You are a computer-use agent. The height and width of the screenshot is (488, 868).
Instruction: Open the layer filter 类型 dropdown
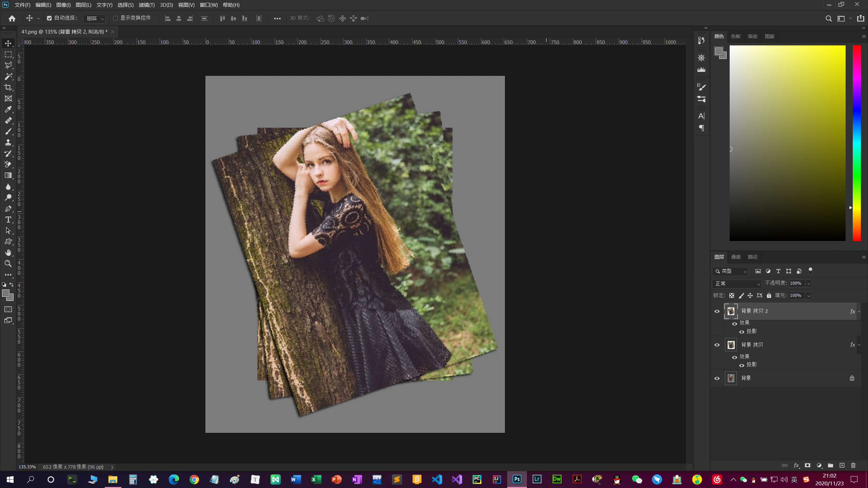pyautogui.click(x=730, y=271)
